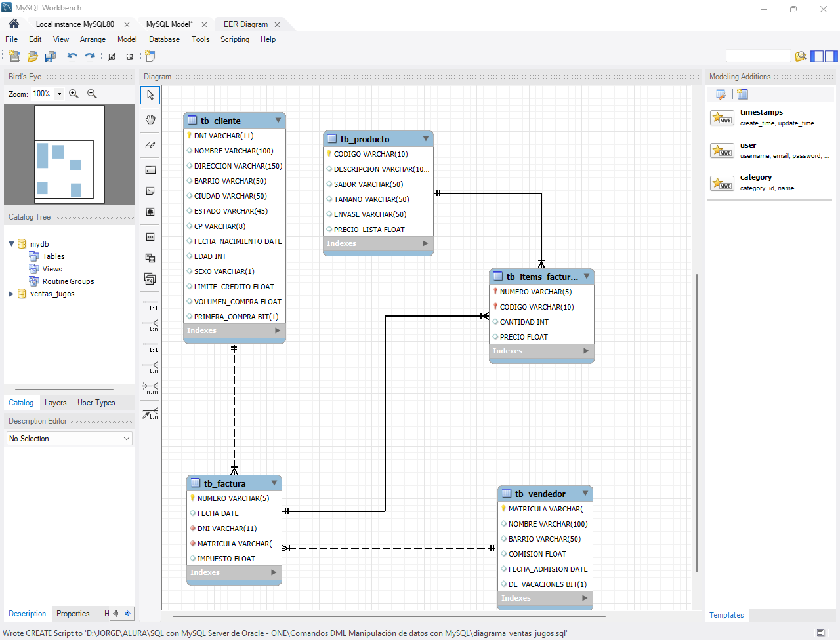Select the Hand pan tool
Image resolution: width=840 pixels, height=640 pixels.
point(150,119)
